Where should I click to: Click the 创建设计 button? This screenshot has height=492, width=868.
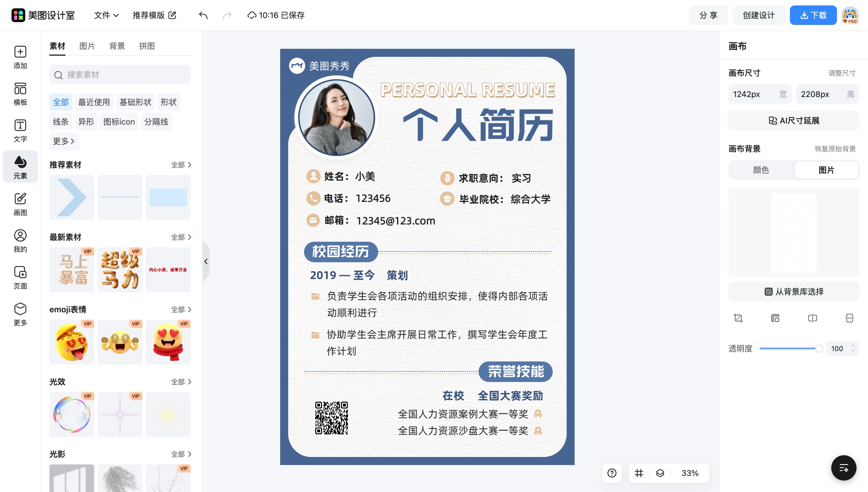tap(759, 15)
